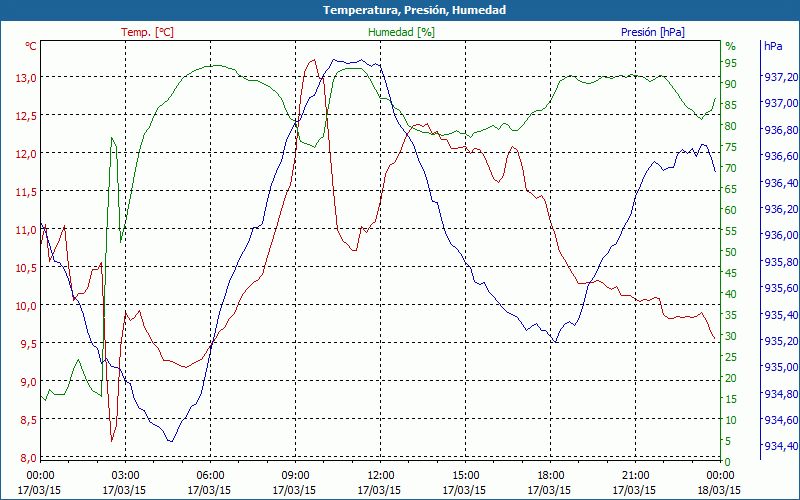Click 934,80 on the pressure axis
Viewport: 800px width, 500px height.
(781, 393)
